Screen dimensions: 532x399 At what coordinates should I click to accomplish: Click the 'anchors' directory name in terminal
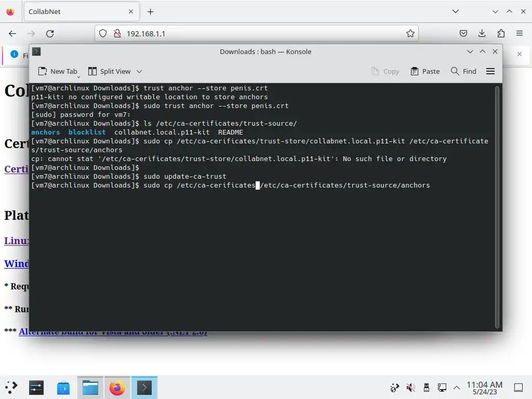(46, 132)
